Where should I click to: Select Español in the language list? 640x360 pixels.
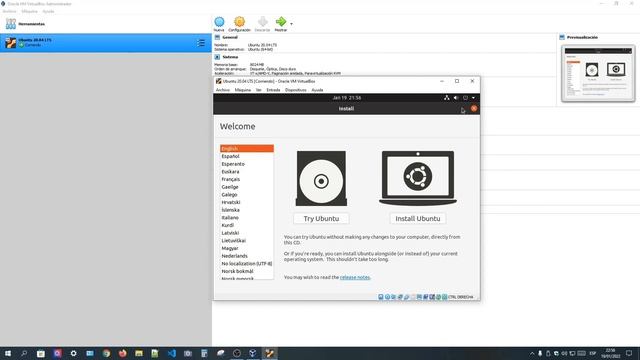(x=247, y=156)
